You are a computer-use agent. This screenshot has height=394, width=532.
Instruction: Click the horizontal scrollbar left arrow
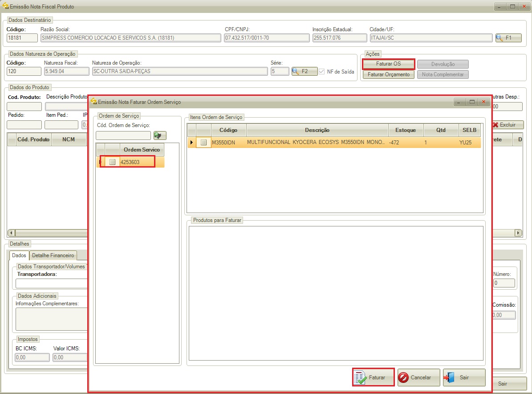11,233
